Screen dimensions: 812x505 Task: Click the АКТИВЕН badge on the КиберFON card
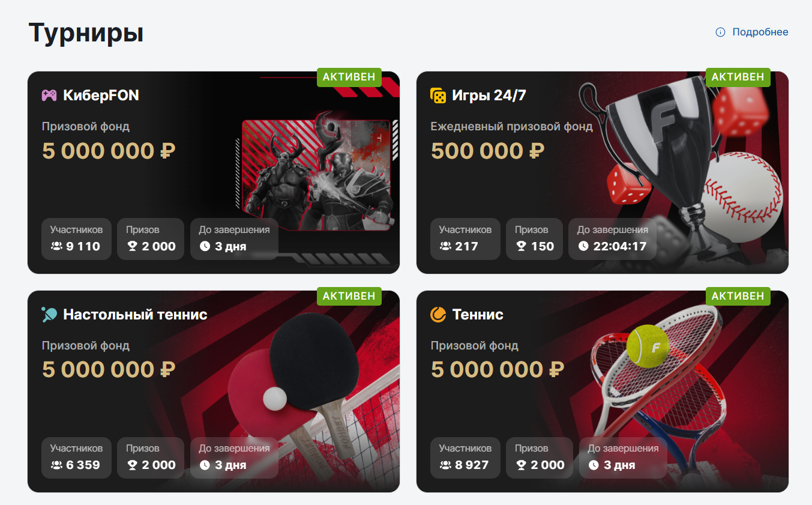(x=349, y=77)
